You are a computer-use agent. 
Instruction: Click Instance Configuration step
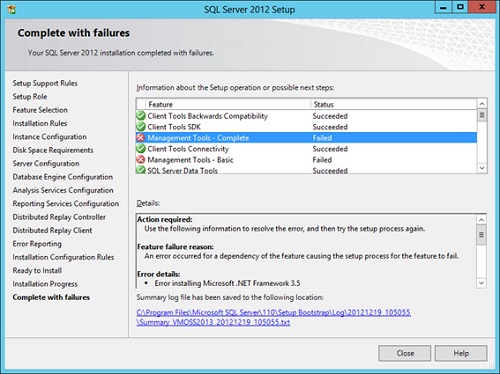point(49,137)
